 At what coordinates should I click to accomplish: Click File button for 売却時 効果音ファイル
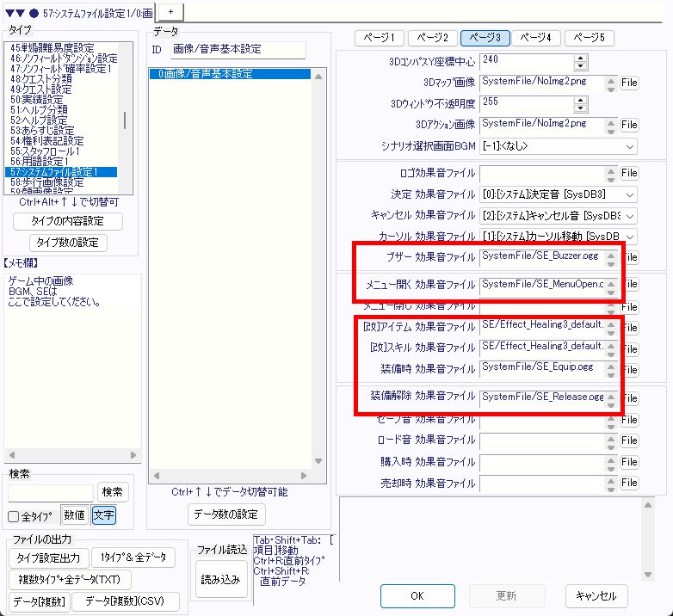[630, 484]
